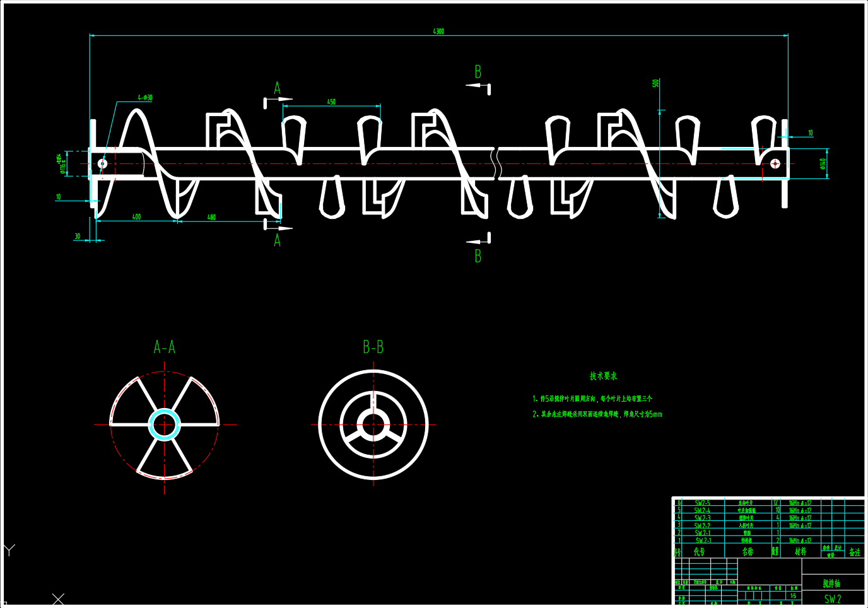Click the bolt hole circle at right shaft end
Screen dimensions: 868x608
(775, 164)
